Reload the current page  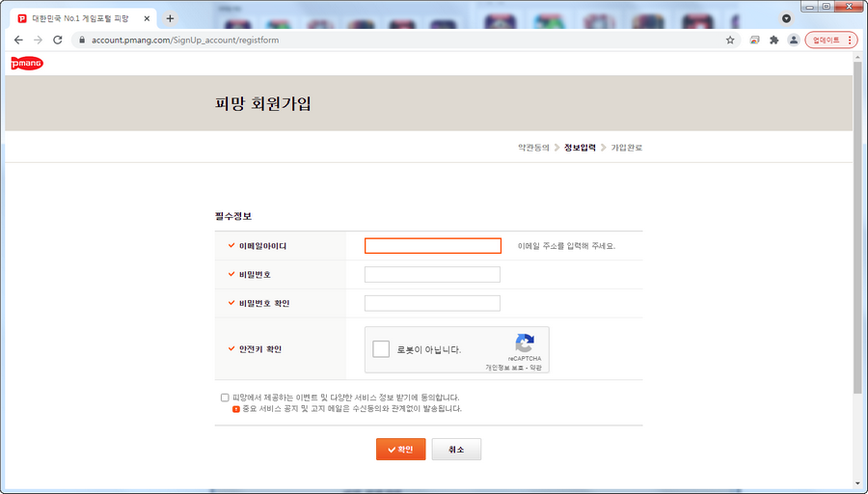tap(58, 40)
